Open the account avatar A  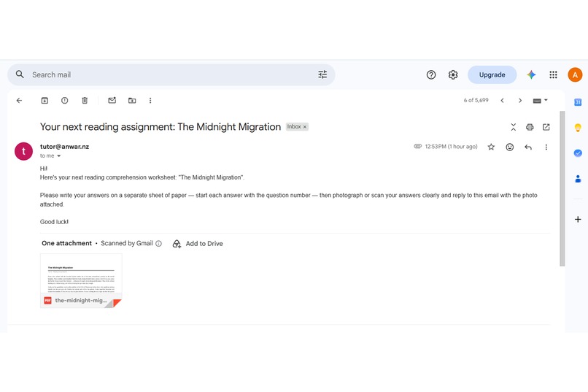click(575, 74)
